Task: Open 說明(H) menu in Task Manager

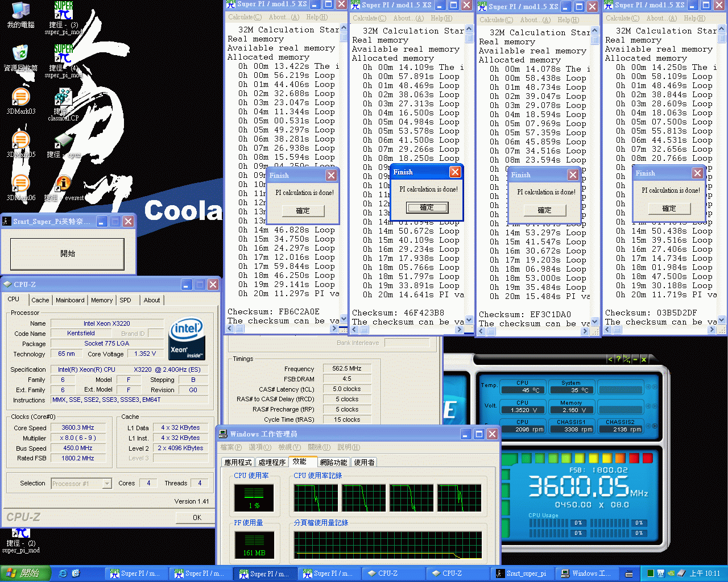Action: pos(349,447)
